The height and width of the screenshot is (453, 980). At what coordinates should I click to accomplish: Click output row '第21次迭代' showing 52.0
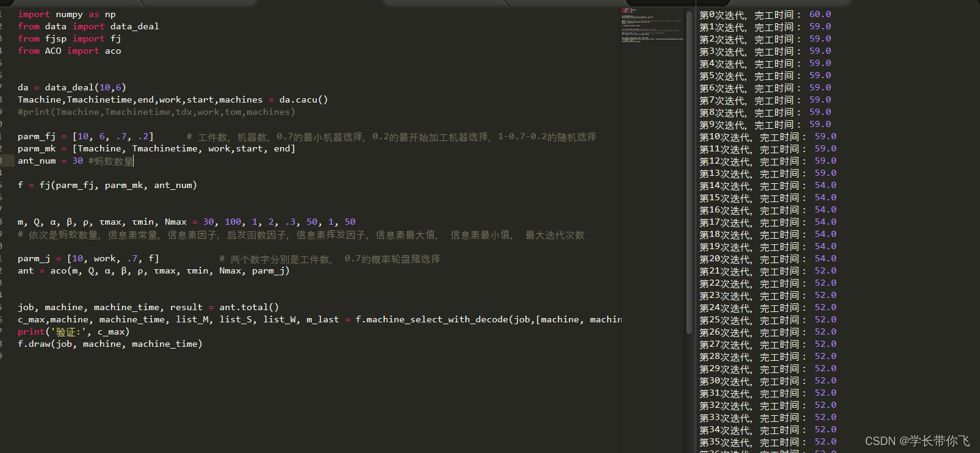click(x=768, y=270)
